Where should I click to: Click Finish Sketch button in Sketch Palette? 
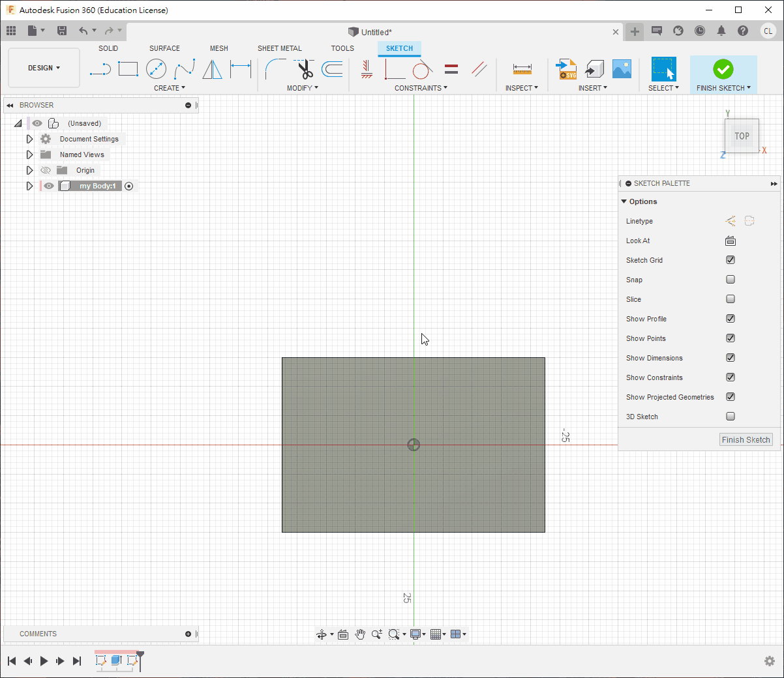(x=746, y=440)
